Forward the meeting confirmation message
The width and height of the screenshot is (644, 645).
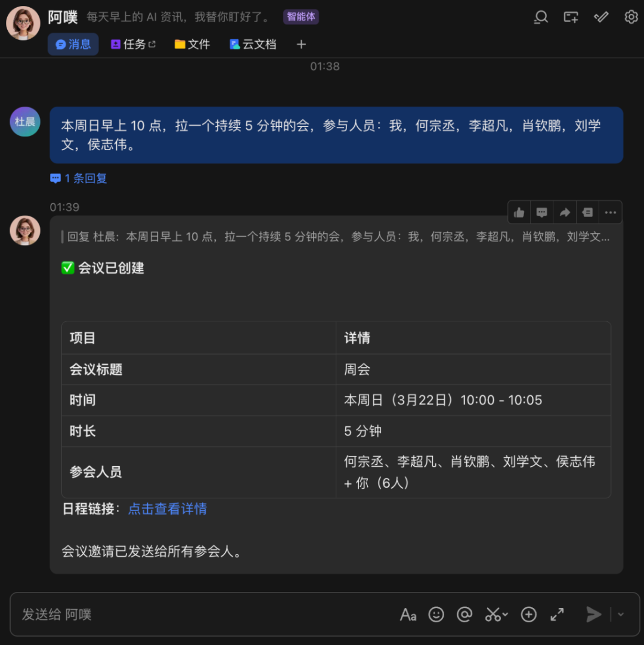point(564,212)
